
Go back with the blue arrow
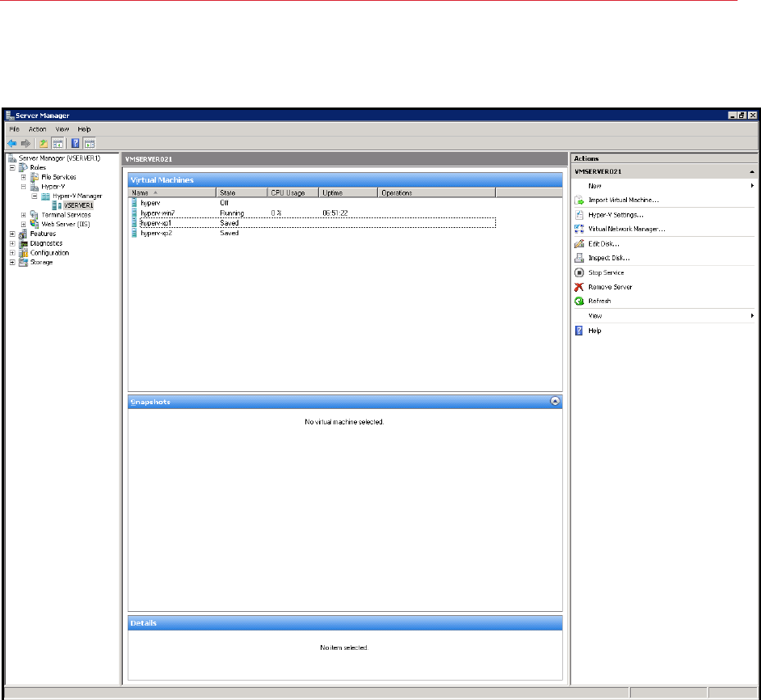[12, 143]
